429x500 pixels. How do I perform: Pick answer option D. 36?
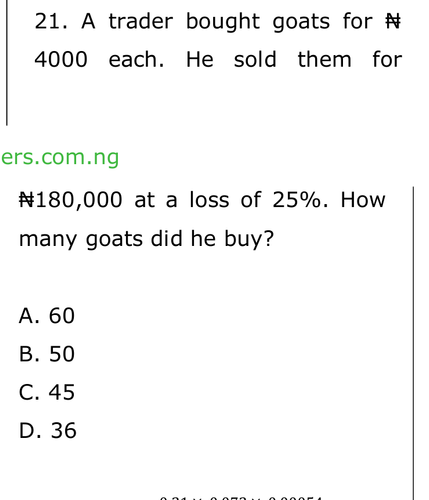tap(48, 430)
